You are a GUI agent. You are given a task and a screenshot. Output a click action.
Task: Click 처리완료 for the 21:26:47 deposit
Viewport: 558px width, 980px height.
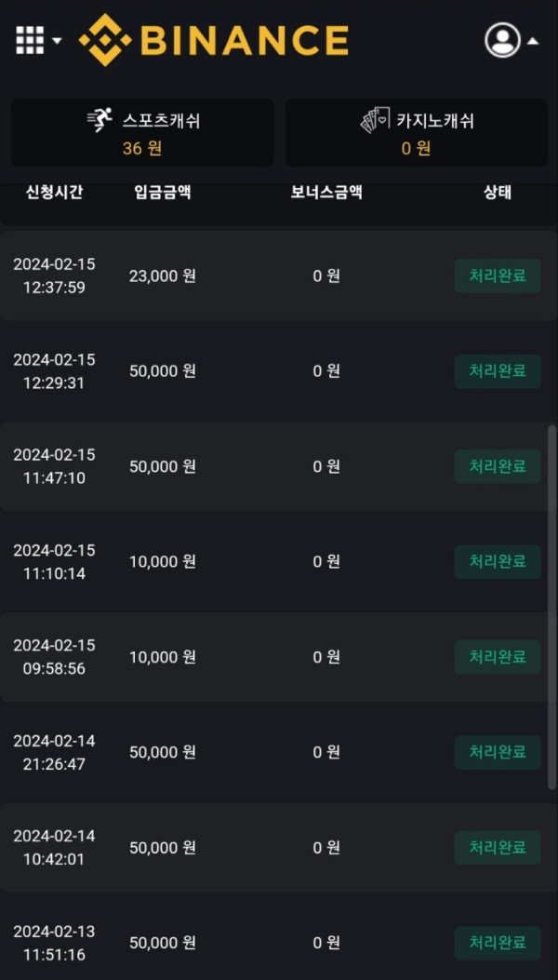(x=498, y=752)
